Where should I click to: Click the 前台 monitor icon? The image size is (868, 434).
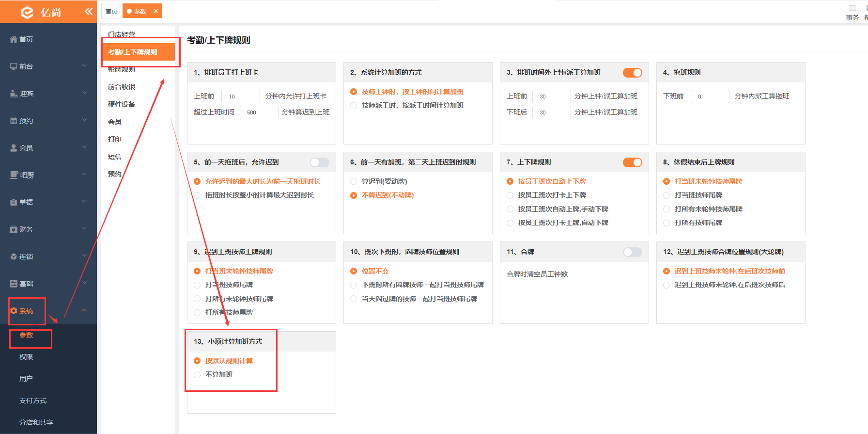pos(14,66)
